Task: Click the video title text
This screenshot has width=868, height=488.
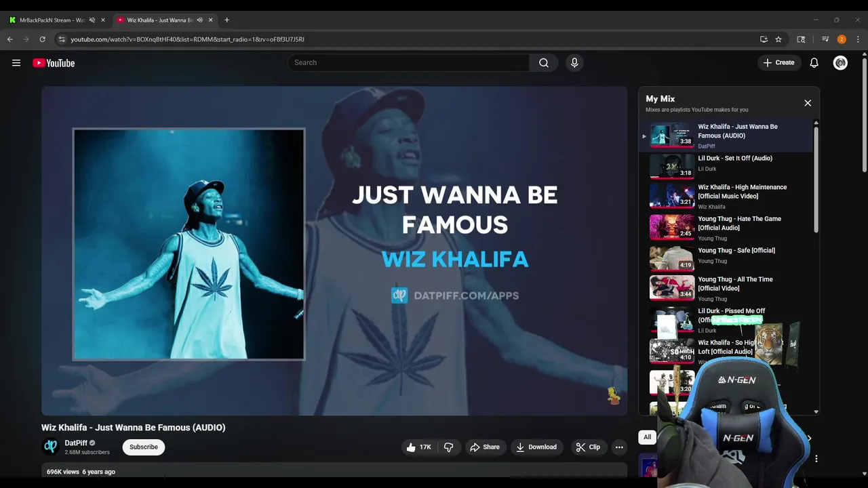Action: coord(133,428)
